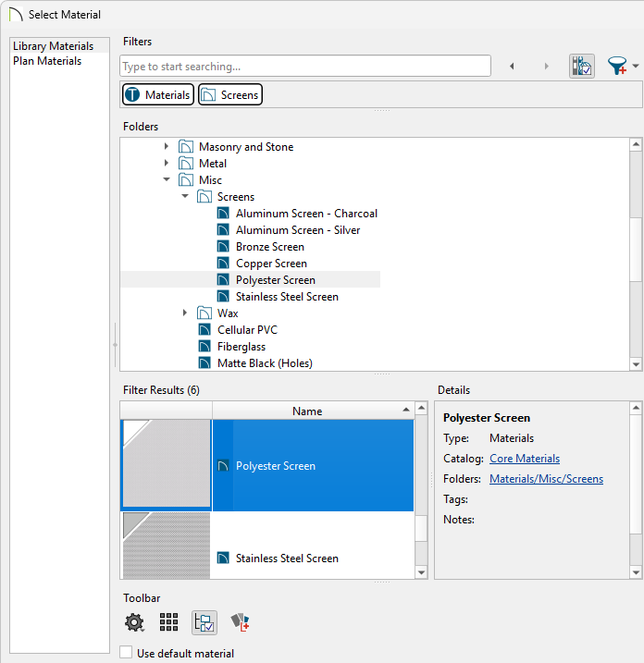Focus the search filter text field

(x=305, y=66)
